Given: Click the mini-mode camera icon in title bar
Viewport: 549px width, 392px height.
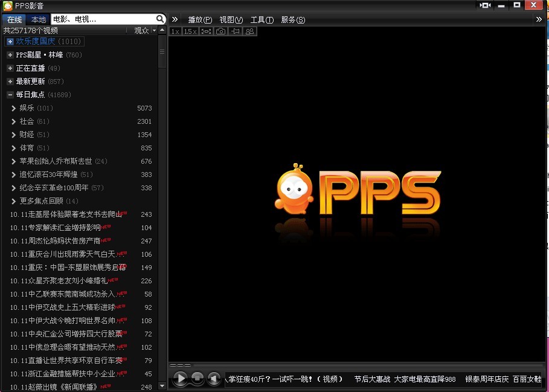Looking at the screenshot, I should [485, 5].
